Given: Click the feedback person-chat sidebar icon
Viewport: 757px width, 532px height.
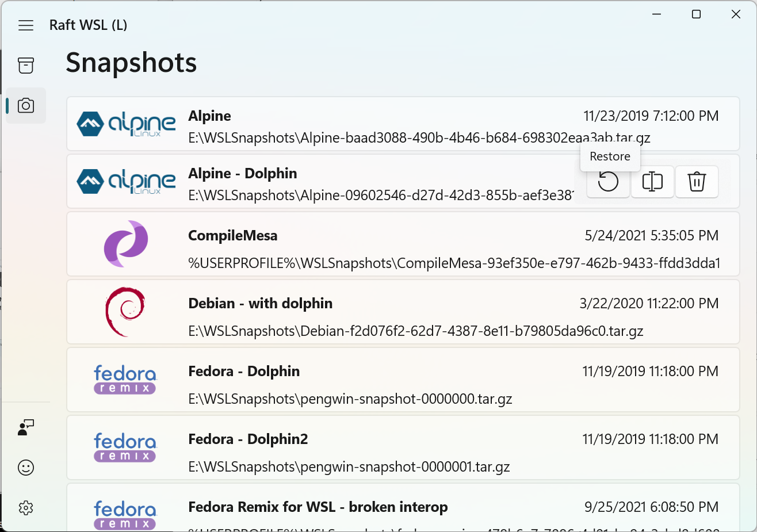Looking at the screenshot, I should point(26,427).
